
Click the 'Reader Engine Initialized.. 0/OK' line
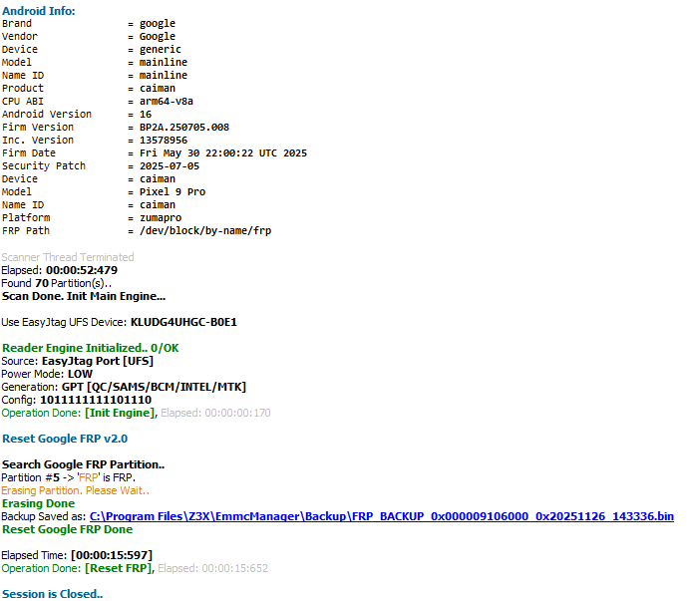(90, 348)
